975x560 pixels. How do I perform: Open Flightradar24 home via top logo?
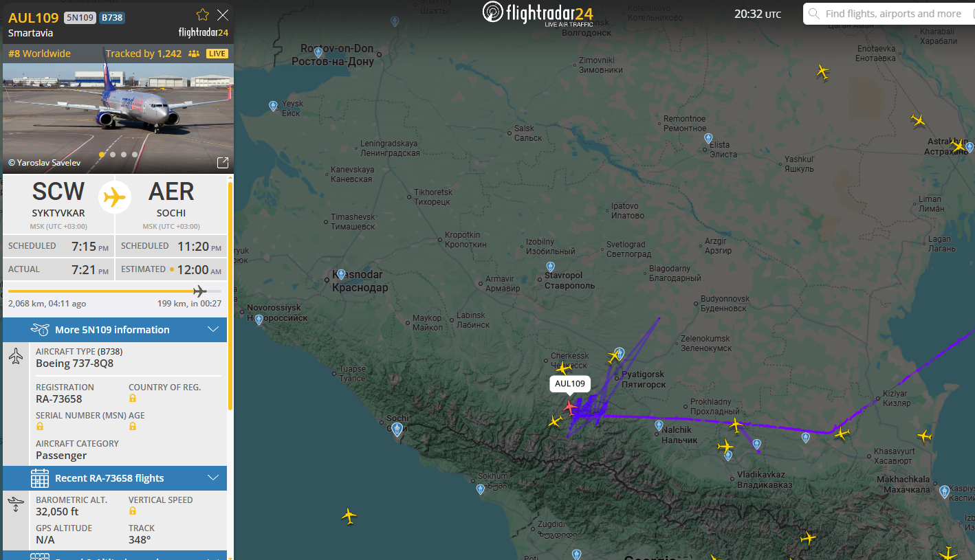[x=538, y=13]
